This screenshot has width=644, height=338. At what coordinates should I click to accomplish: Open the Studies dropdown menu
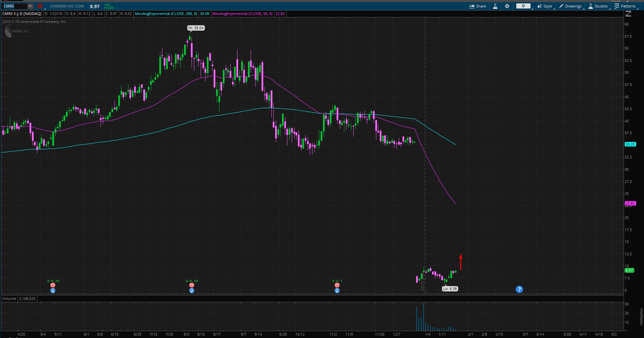598,6
